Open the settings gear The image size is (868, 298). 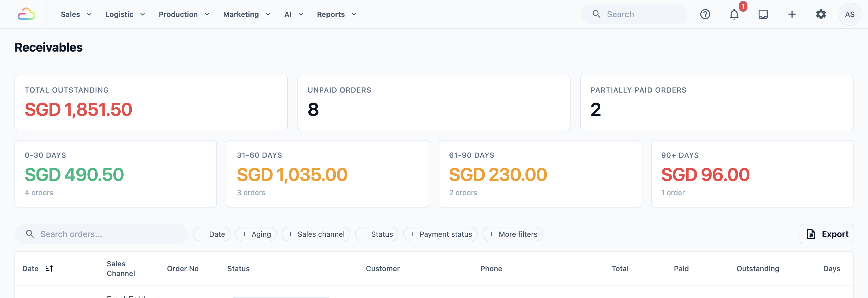821,14
